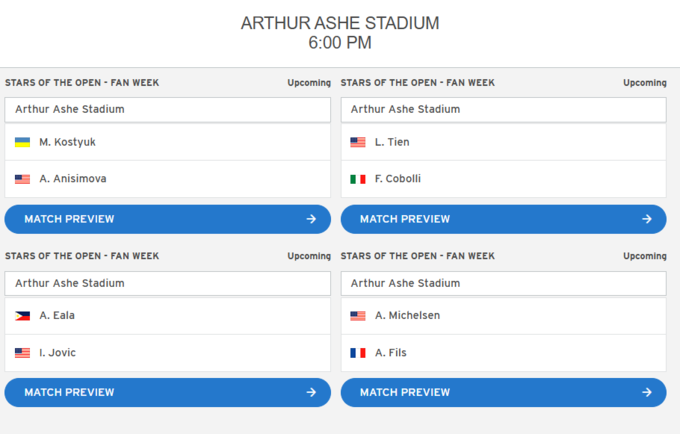The width and height of the screenshot is (680, 434).
Task: Select player A. Fils
Action: 391,352
